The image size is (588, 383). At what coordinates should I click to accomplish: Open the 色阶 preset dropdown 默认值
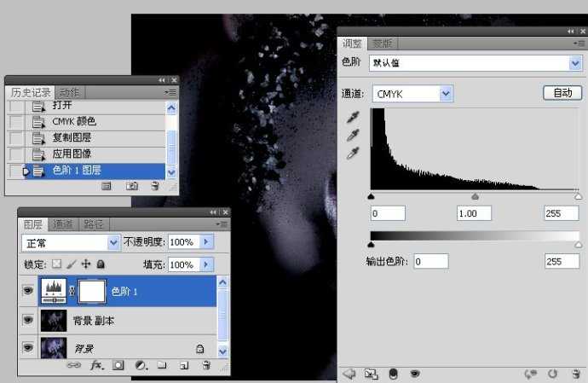click(x=575, y=63)
